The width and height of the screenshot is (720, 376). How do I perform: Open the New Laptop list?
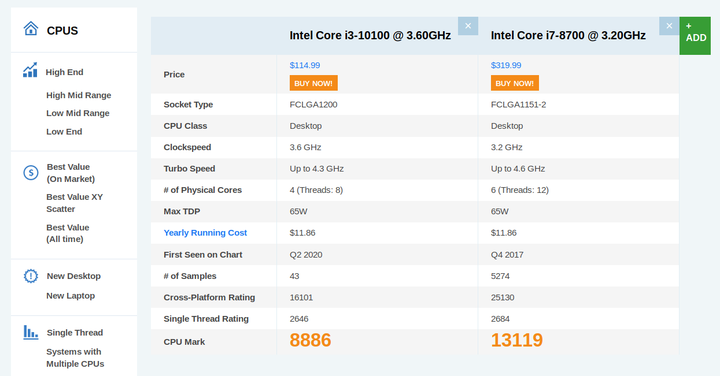click(x=70, y=296)
